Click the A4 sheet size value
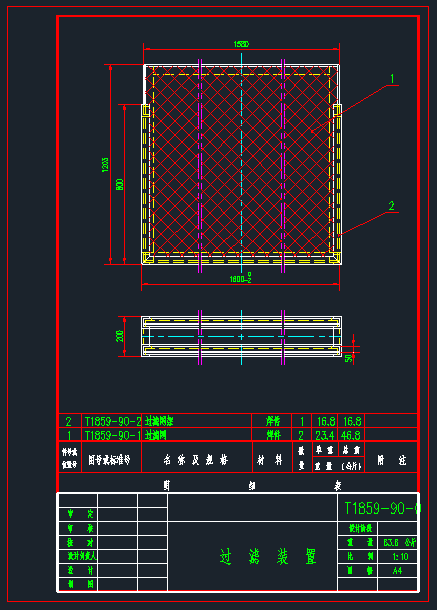This screenshot has height=610, width=437. [397, 571]
